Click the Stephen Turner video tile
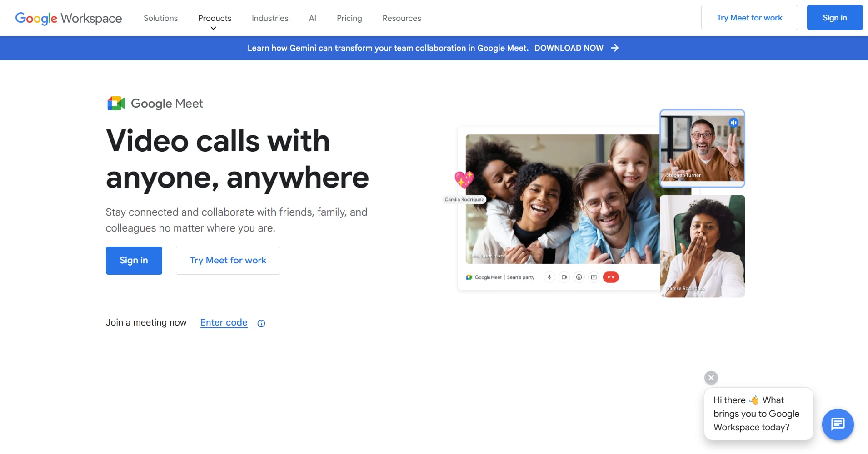The width and height of the screenshot is (868, 454). (x=702, y=148)
